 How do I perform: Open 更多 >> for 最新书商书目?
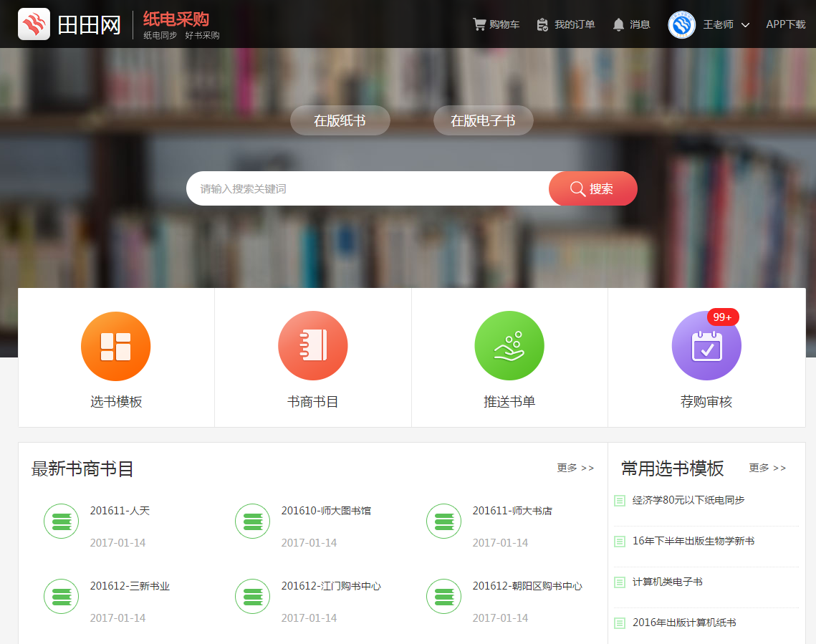575,468
